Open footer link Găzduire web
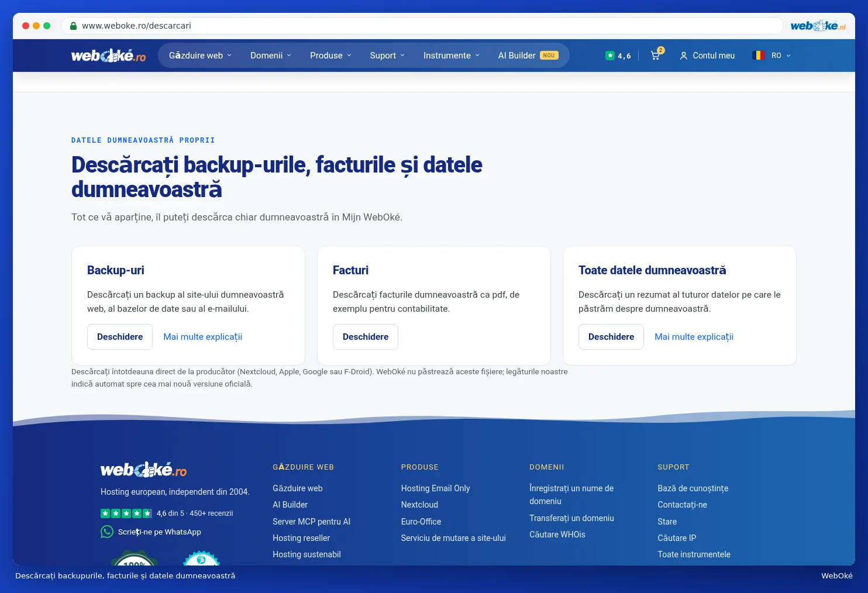Screen dimensions: 868x593 point(298,488)
